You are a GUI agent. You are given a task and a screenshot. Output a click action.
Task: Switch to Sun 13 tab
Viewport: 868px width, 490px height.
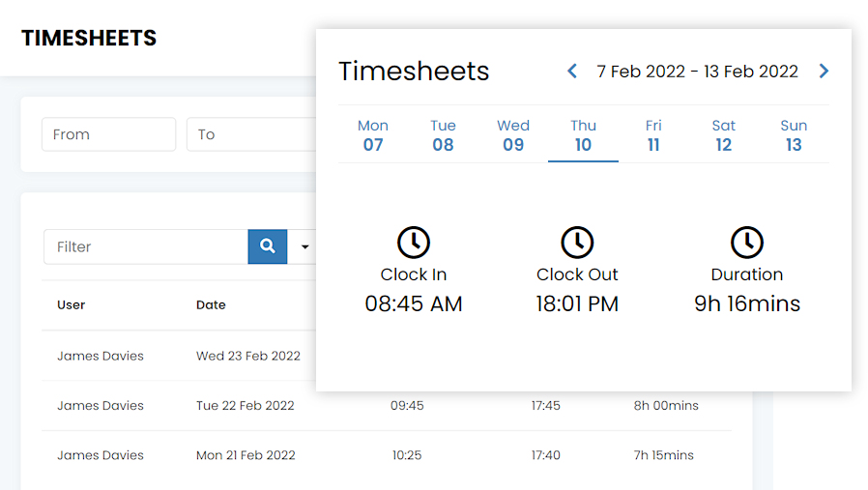coord(794,135)
